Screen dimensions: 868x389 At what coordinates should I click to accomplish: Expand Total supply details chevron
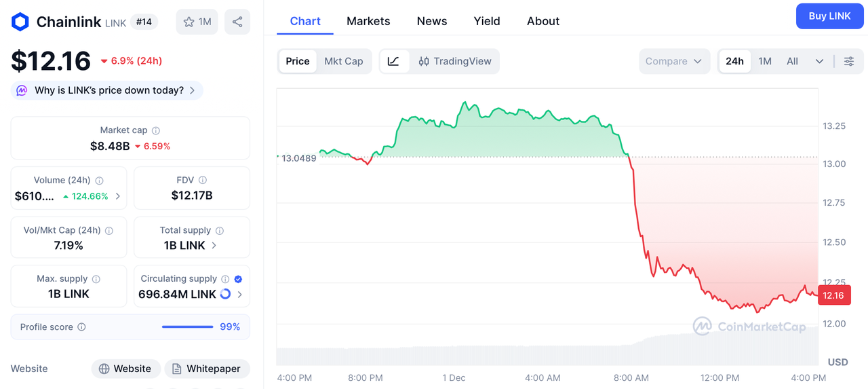pyautogui.click(x=214, y=245)
